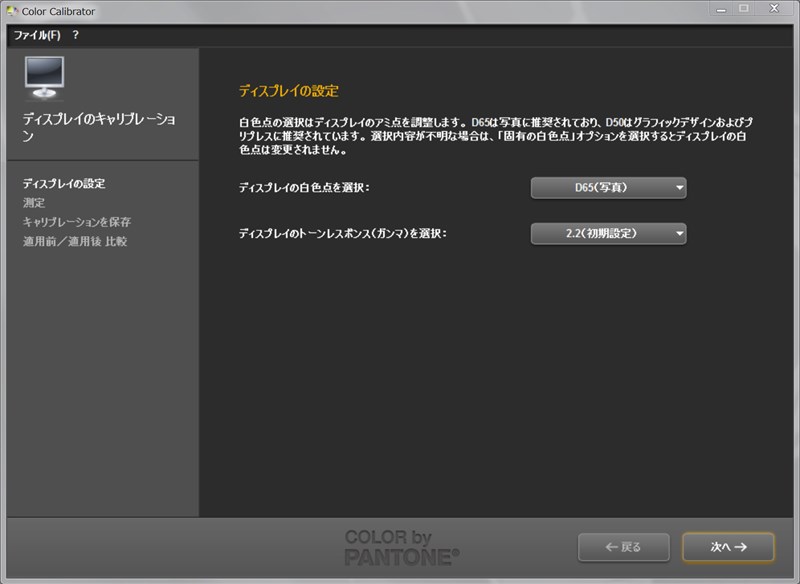Click the orange ディスプレイの設定 heading
800x584 pixels.
(x=289, y=91)
